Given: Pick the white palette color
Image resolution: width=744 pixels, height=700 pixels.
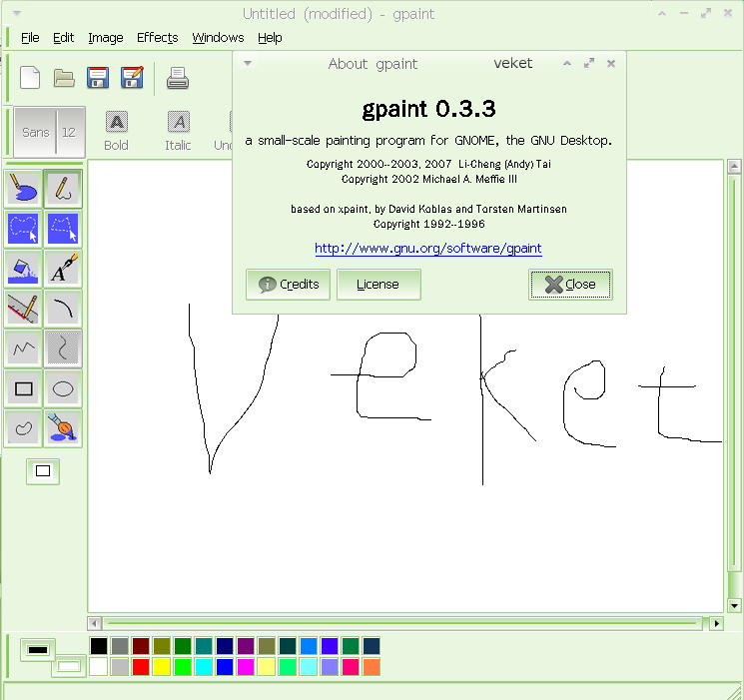Looking at the screenshot, I should [x=99, y=667].
